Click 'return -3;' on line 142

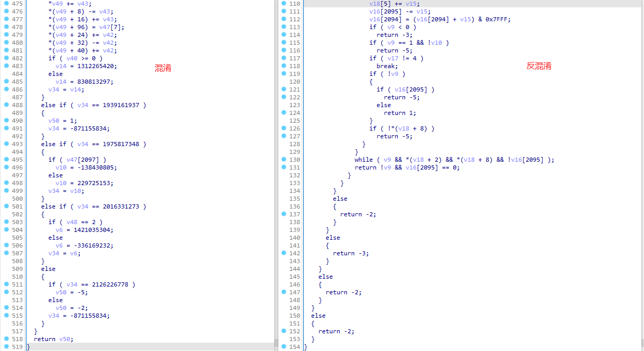pyautogui.click(x=351, y=253)
